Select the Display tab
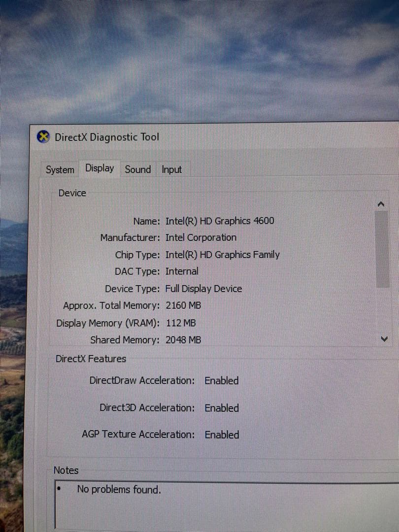The width and height of the screenshot is (399, 532). pos(100,168)
